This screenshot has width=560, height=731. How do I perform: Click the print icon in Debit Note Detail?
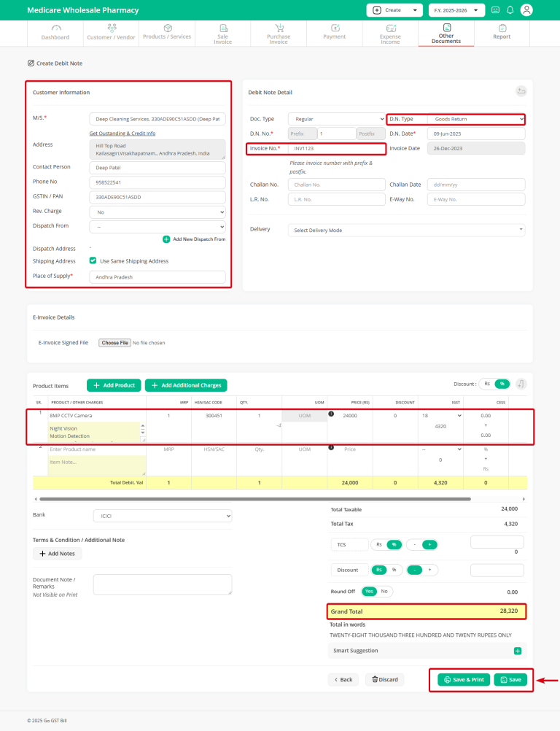click(x=521, y=90)
